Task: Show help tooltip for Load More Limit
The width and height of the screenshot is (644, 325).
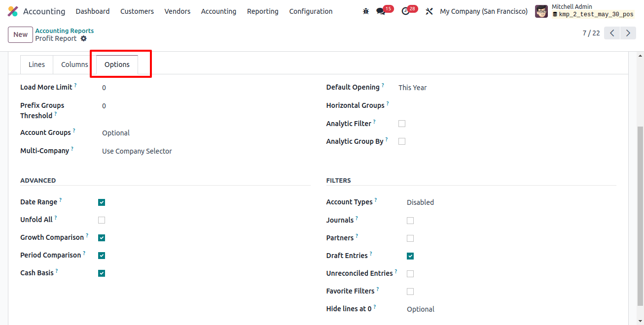Action: click(75, 86)
